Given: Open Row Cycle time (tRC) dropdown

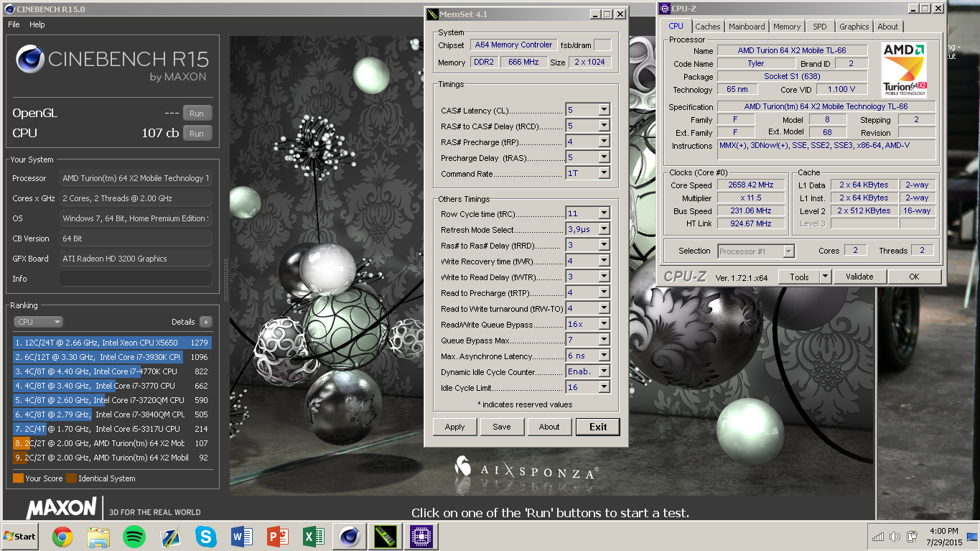Looking at the screenshot, I should pos(604,213).
